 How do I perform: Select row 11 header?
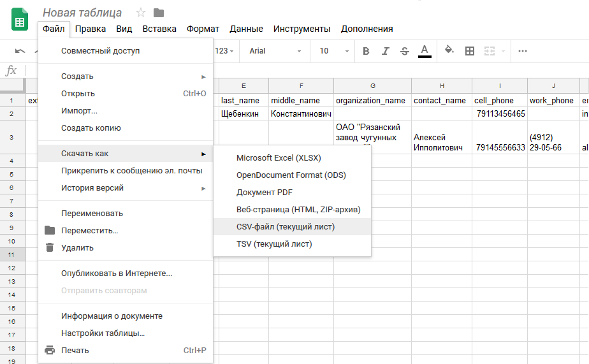pos(12,255)
